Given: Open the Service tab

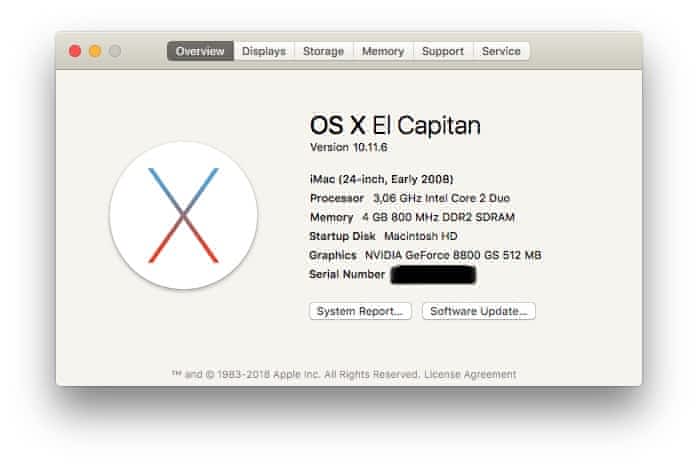Looking at the screenshot, I should point(501,51).
